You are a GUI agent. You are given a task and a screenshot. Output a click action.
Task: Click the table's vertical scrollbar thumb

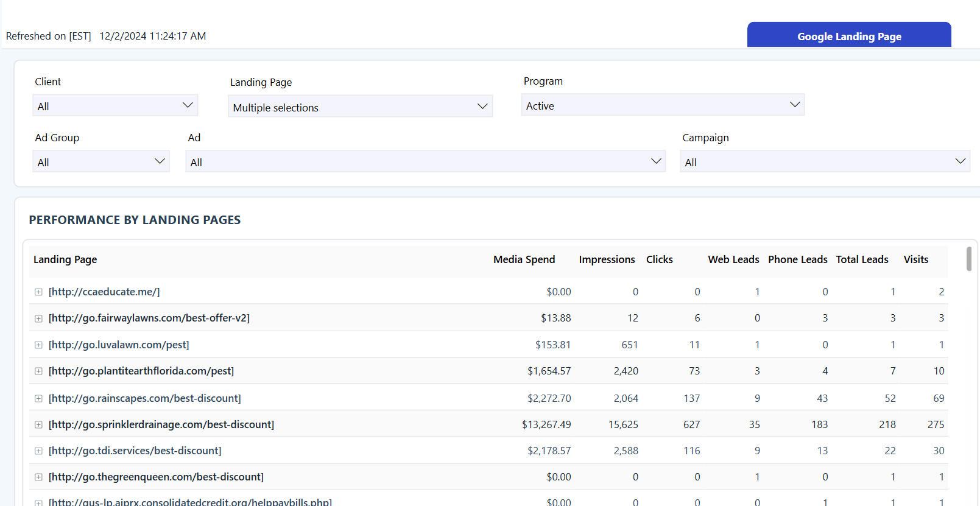tap(968, 259)
